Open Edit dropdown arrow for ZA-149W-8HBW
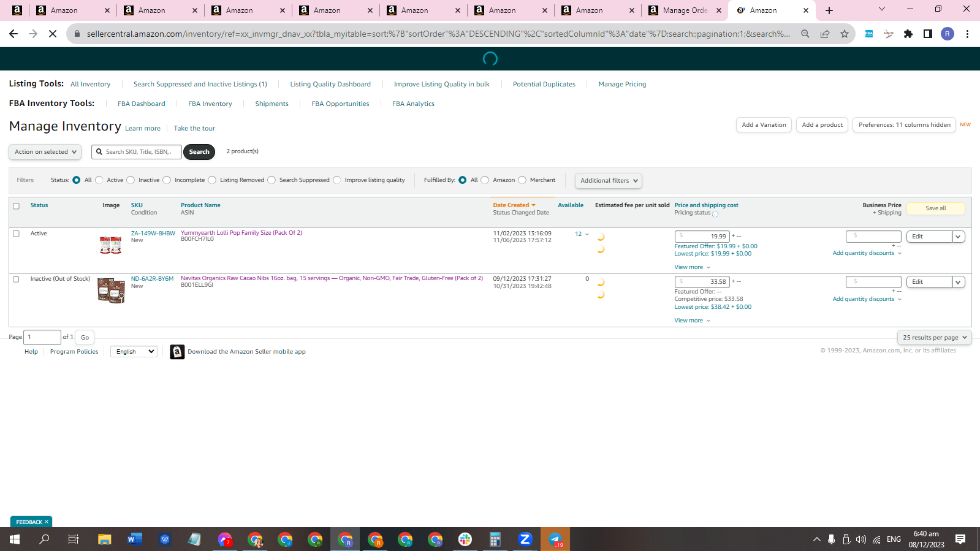Image resolution: width=980 pixels, height=551 pixels. coord(959,237)
